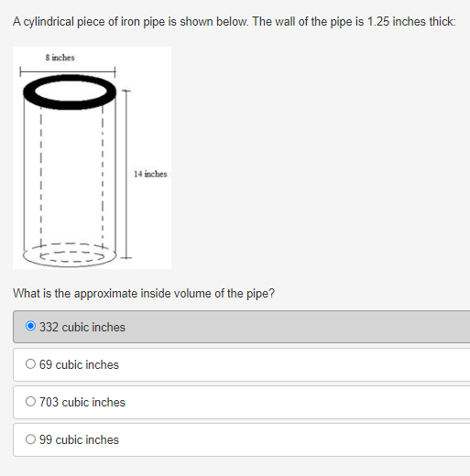Click the '69 cubic inches' answer text
Viewport: 470px width, 476px height.
click(79, 364)
